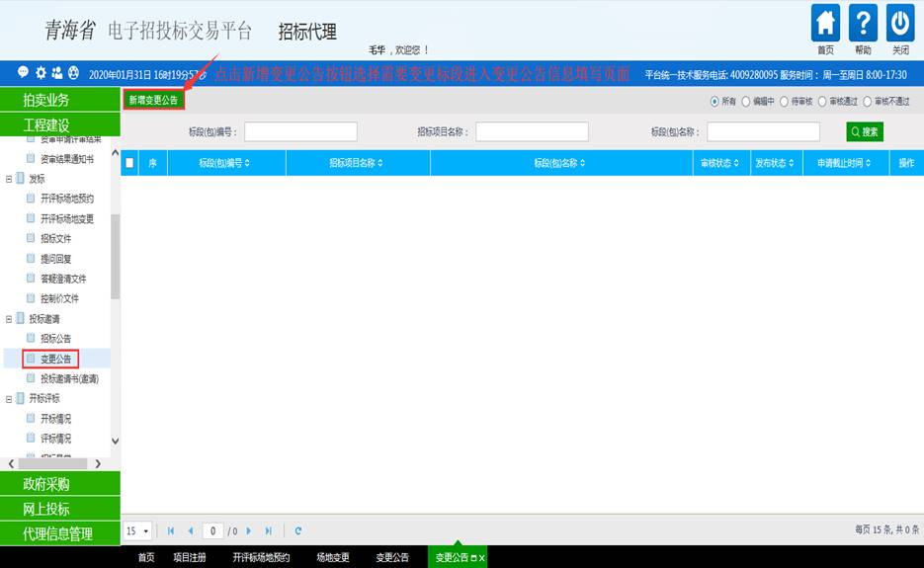Switch to the 项目注册 bottom tab
Viewport: 924px width, 568px height.
(190, 558)
